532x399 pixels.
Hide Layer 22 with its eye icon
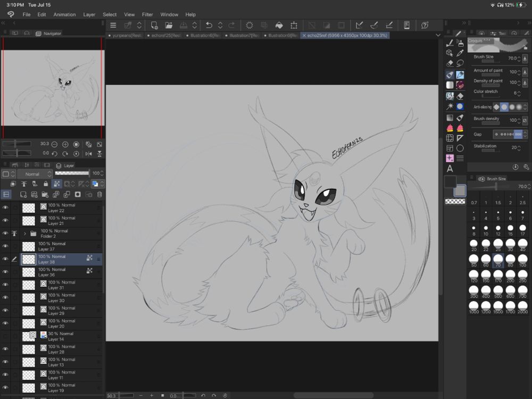click(5, 207)
